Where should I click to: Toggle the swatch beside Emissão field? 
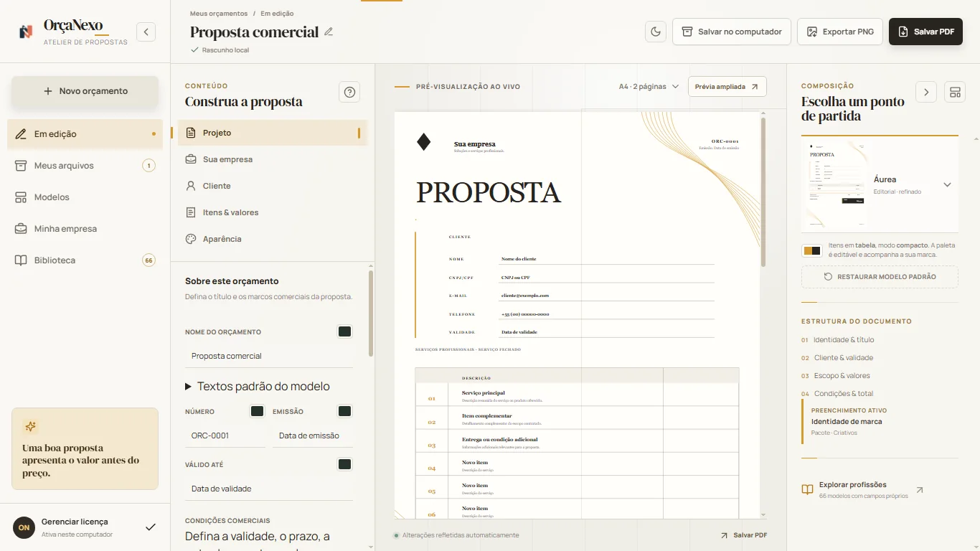coord(344,411)
